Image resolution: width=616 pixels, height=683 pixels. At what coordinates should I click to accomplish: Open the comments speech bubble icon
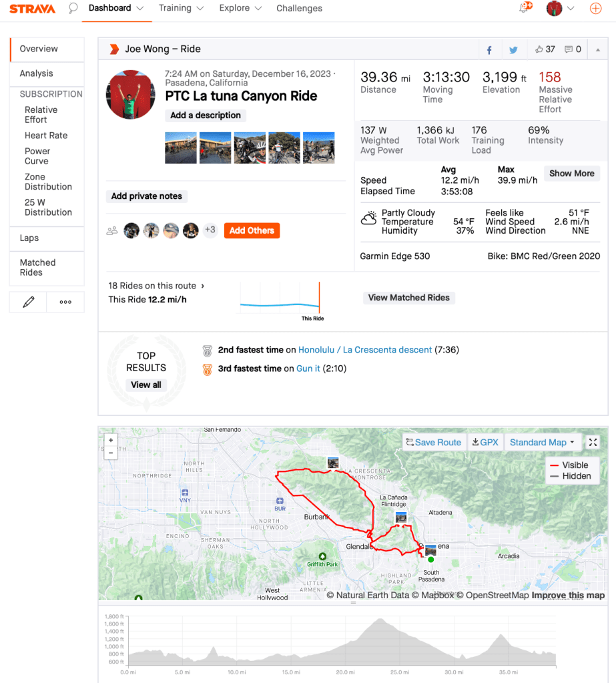pos(569,49)
